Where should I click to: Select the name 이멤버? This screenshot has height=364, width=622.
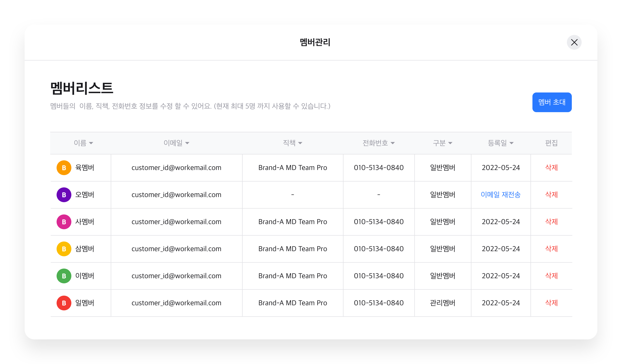coord(85,276)
